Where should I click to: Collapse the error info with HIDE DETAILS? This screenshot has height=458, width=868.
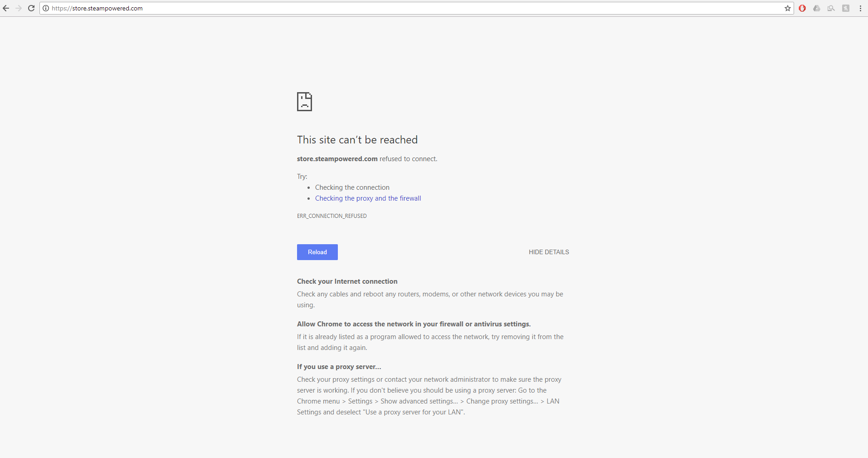pos(549,252)
